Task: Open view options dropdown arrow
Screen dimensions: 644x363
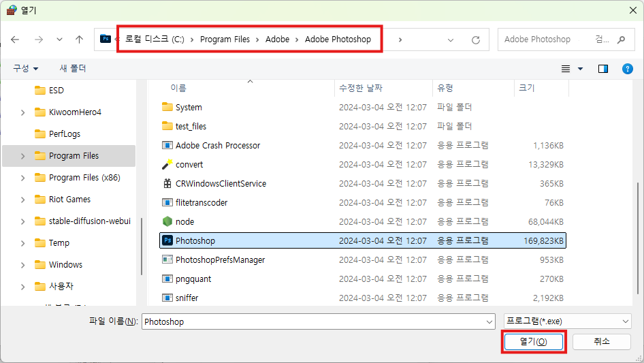Action: [580, 69]
